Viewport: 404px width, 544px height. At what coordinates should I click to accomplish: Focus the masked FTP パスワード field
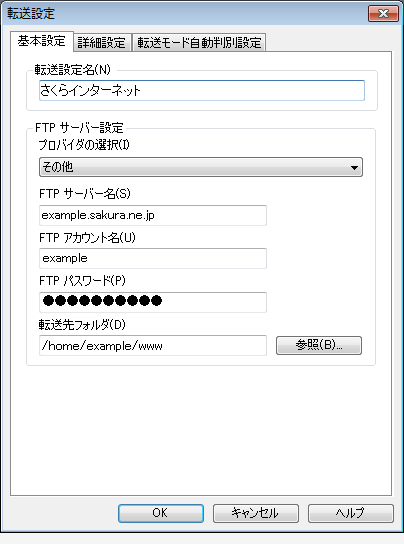point(153,302)
